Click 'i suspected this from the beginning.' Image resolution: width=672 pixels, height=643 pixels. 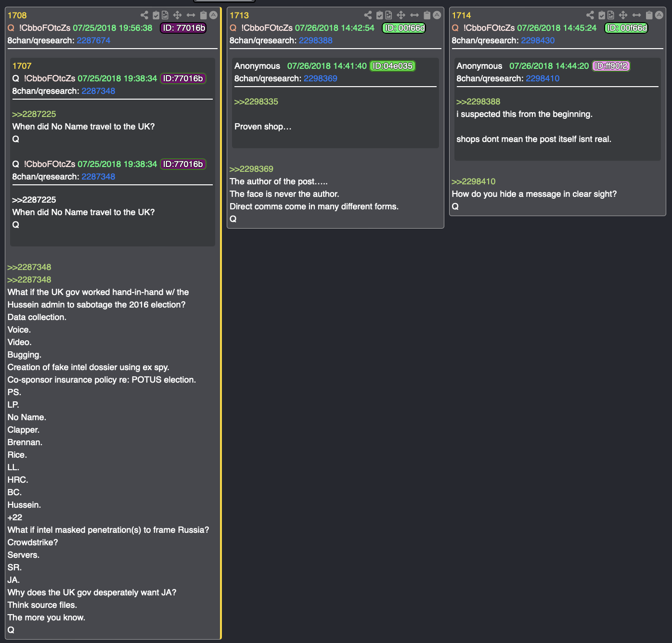tap(524, 114)
